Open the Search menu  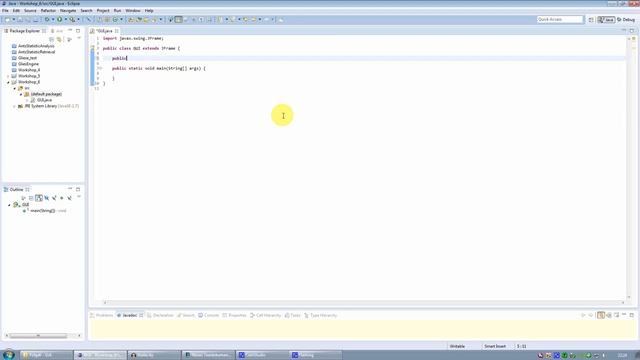[86, 11]
